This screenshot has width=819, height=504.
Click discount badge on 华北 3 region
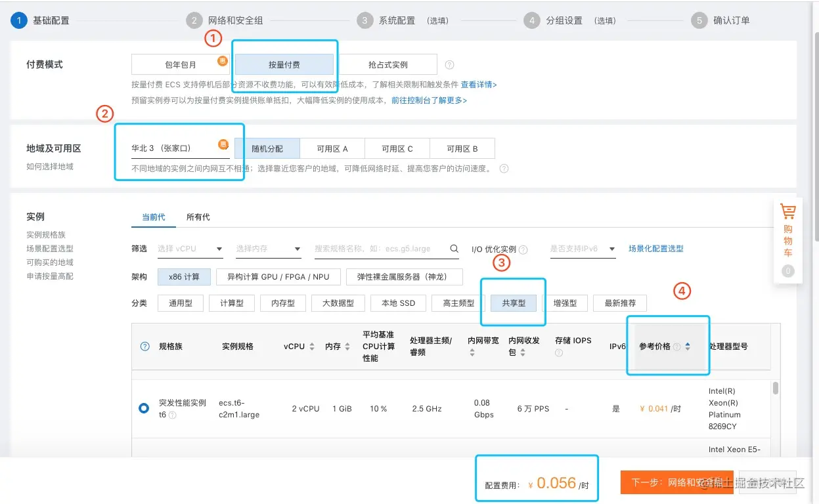click(x=223, y=144)
